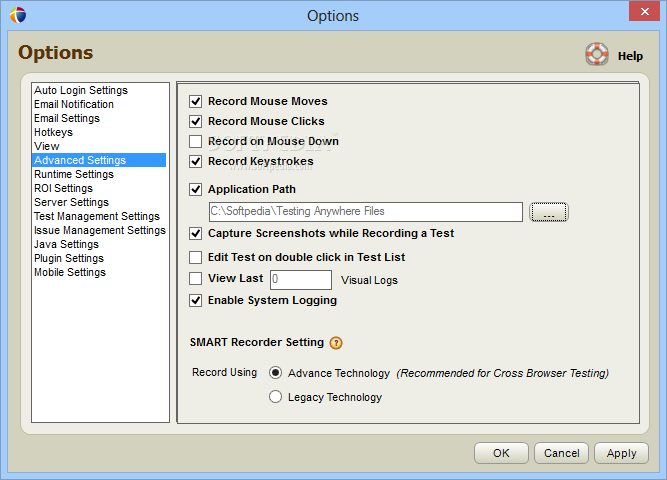
Task: Click the View Last number field
Action: [301, 280]
